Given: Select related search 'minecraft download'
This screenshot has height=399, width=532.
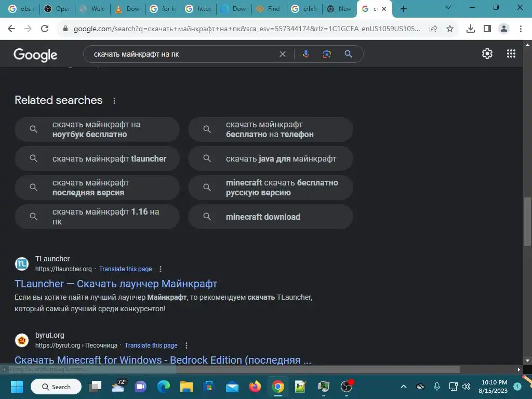Looking at the screenshot, I should click(270, 217).
